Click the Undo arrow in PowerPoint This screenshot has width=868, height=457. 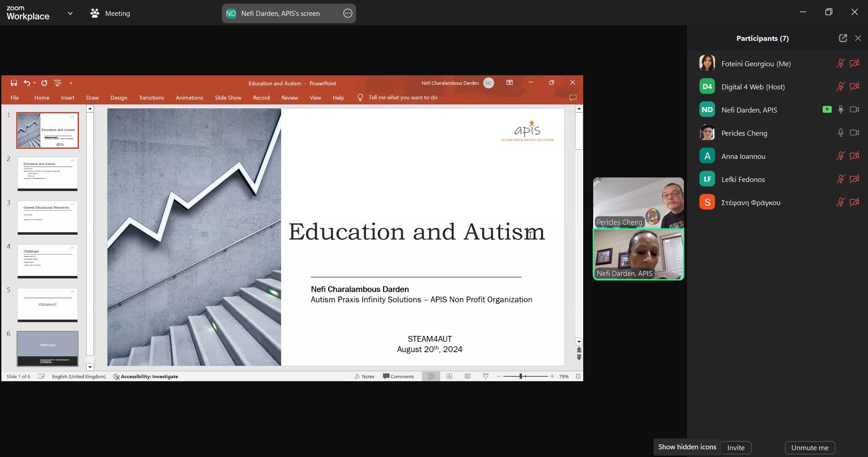[27, 83]
